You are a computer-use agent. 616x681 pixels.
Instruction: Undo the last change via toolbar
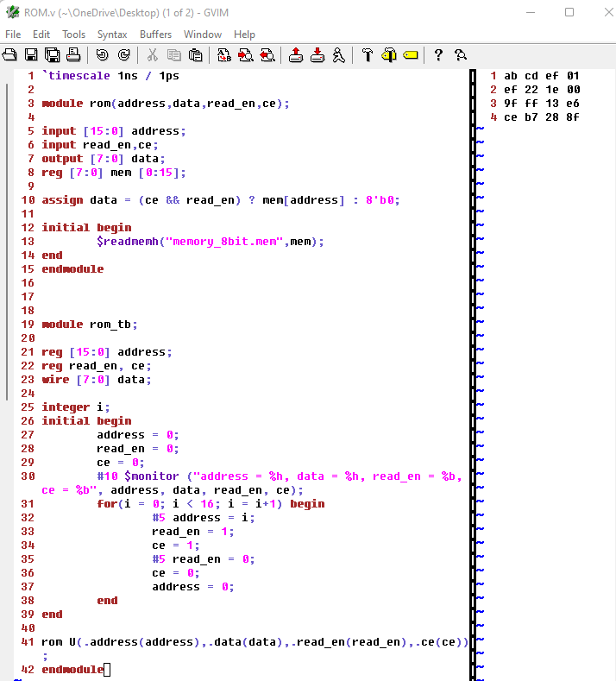(103, 55)
